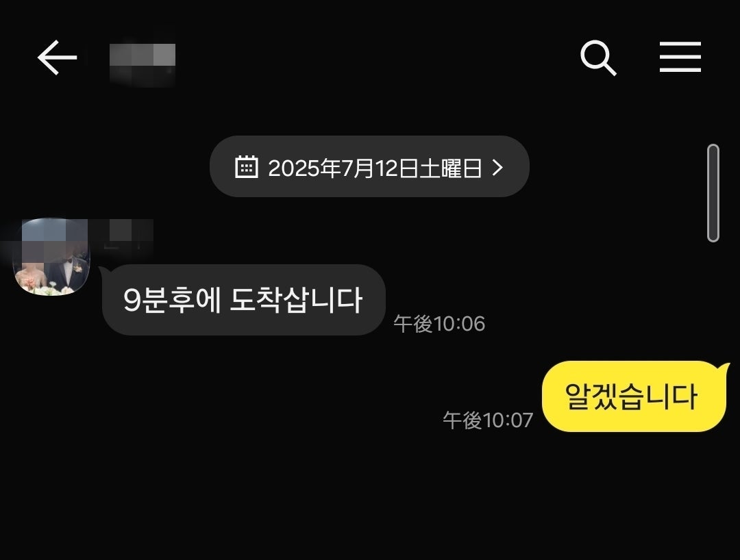Click the tail of the yellow bubble
The image size is (740, 560).
point(722,369)
